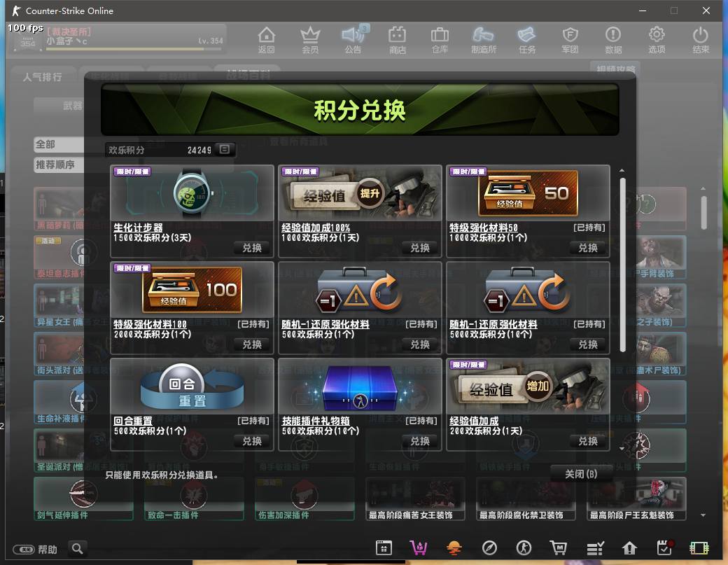Click the exchange list scrollbar thumb
The image size is (728, 565).
622,265
